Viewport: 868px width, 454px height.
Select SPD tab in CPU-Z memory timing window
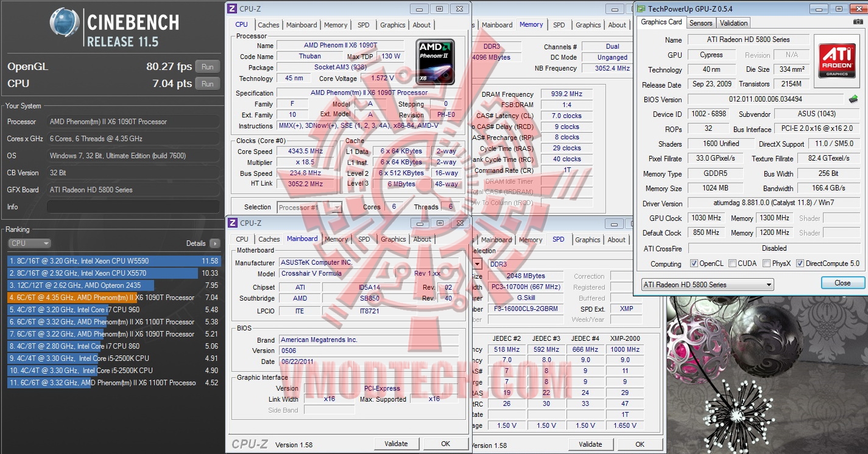pyautogui.click(x=559, y=25)
